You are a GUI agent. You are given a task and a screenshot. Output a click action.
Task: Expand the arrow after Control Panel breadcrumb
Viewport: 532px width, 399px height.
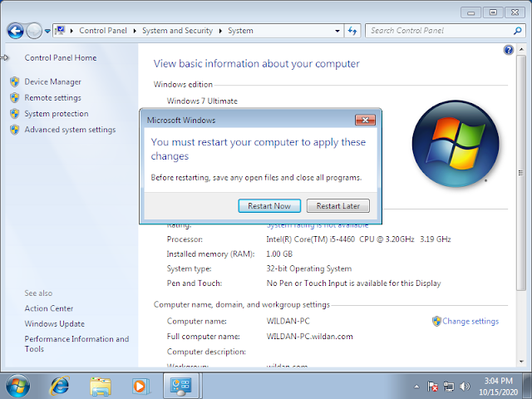point(135,31)
